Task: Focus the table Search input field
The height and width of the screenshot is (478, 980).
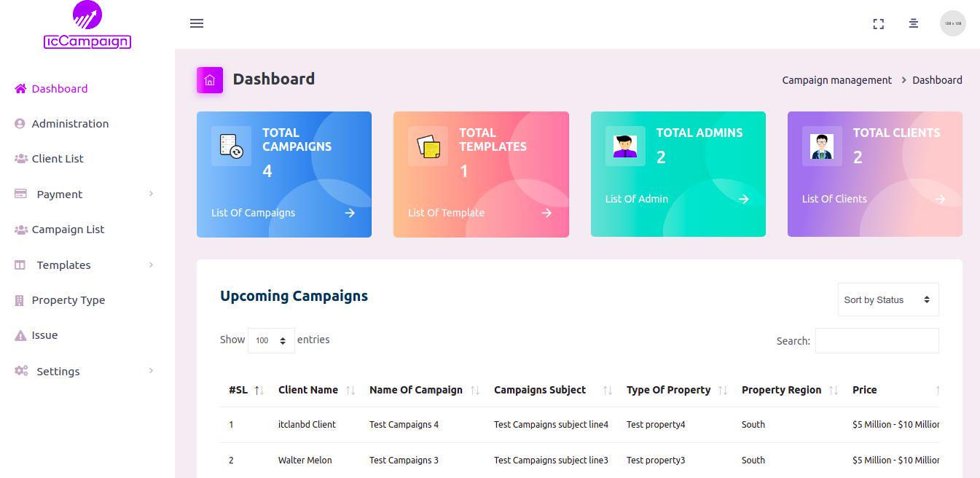Action: pyautogui.click(x=877, y=340)
